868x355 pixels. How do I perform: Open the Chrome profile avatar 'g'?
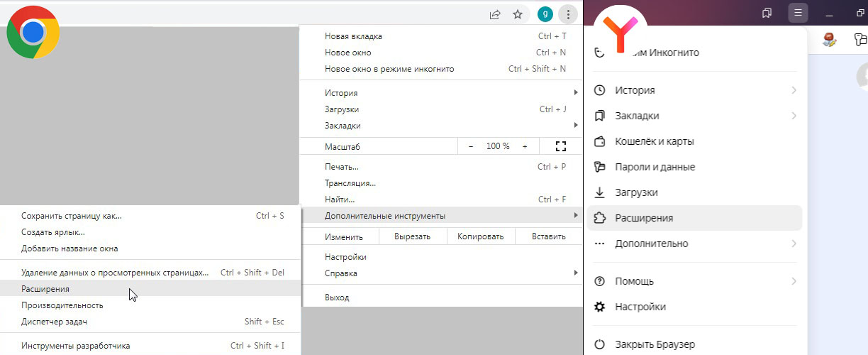[545, 13]
